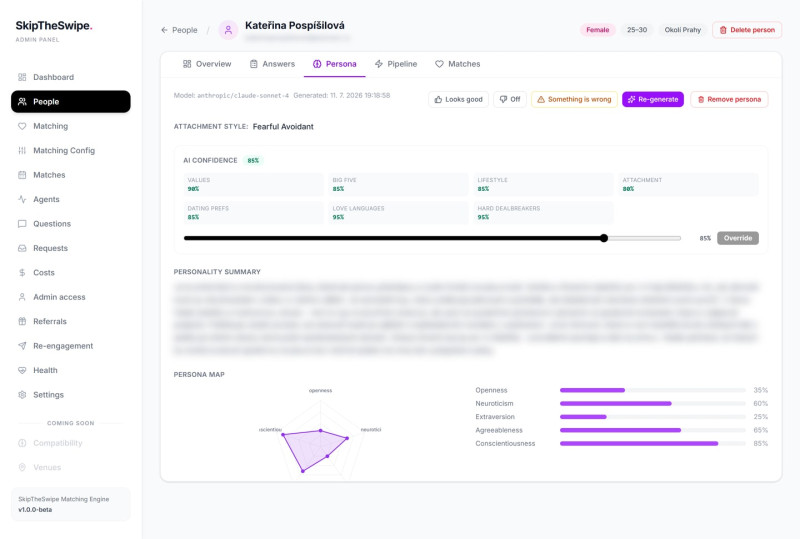Click the Fearful Avoidant attachment style text
800x539 pixels.
pos(283,127)
